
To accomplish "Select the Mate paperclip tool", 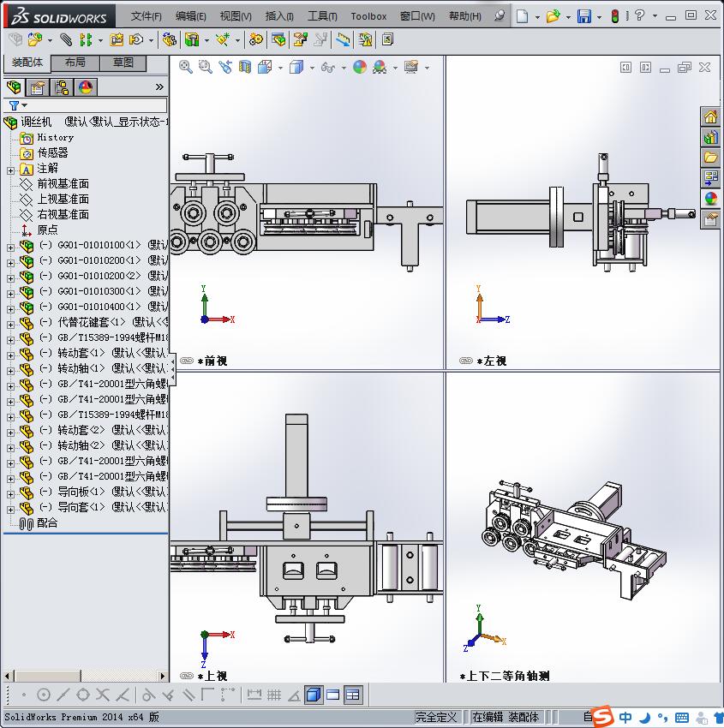I will point(66,40).
